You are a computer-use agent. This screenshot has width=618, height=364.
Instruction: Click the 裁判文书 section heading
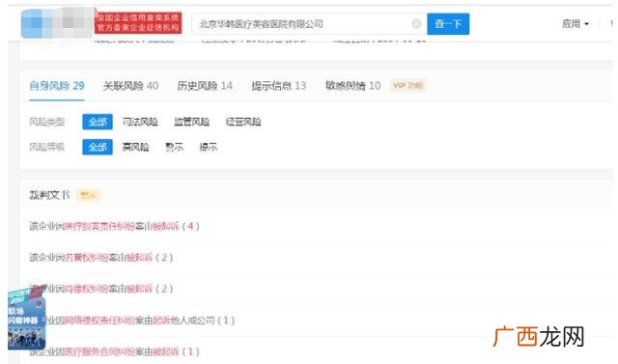pyautogui.click(x=49, y=195)
